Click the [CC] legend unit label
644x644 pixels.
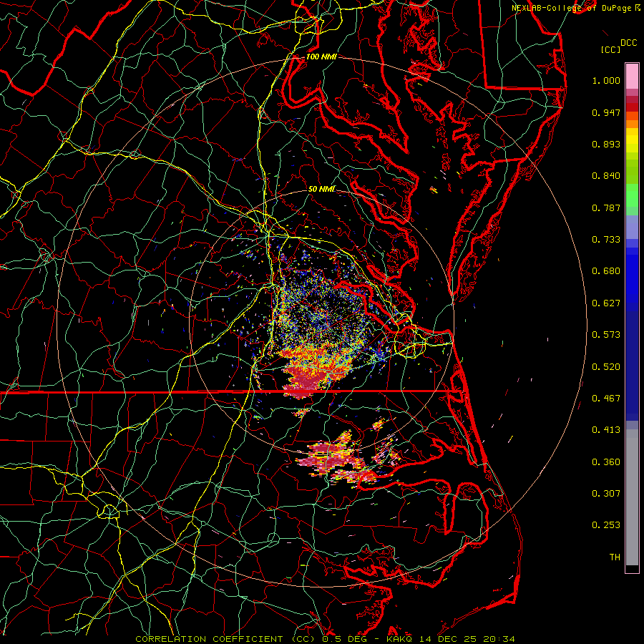click(x=610, y=49)
